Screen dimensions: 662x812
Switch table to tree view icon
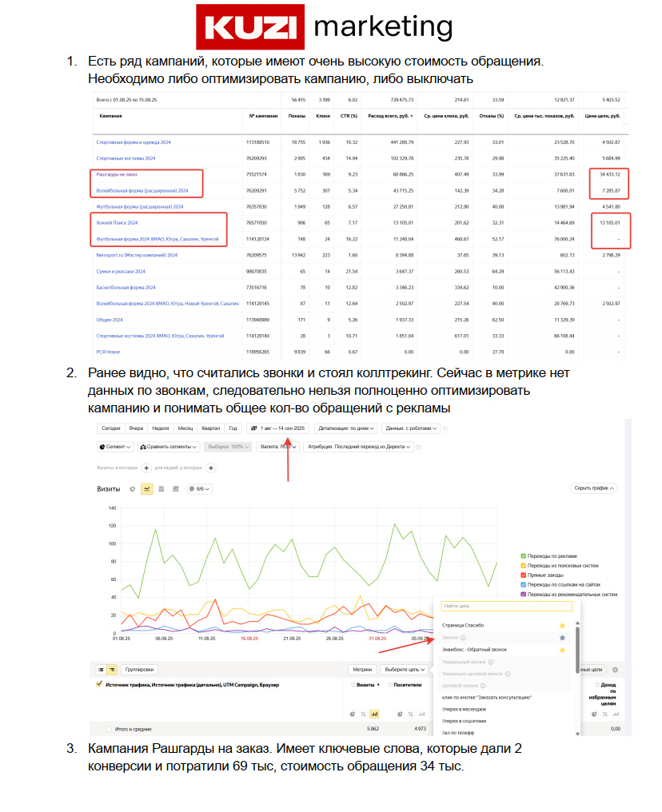click(112, 670)
